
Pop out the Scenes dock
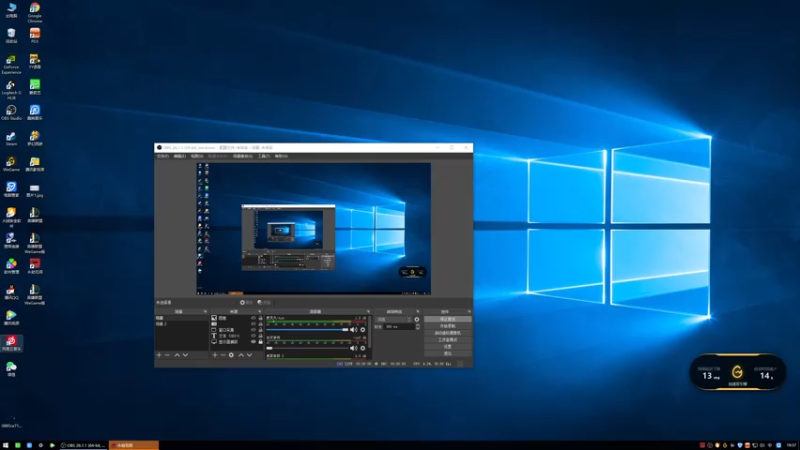pyautogui.click(x=205, y=311)
